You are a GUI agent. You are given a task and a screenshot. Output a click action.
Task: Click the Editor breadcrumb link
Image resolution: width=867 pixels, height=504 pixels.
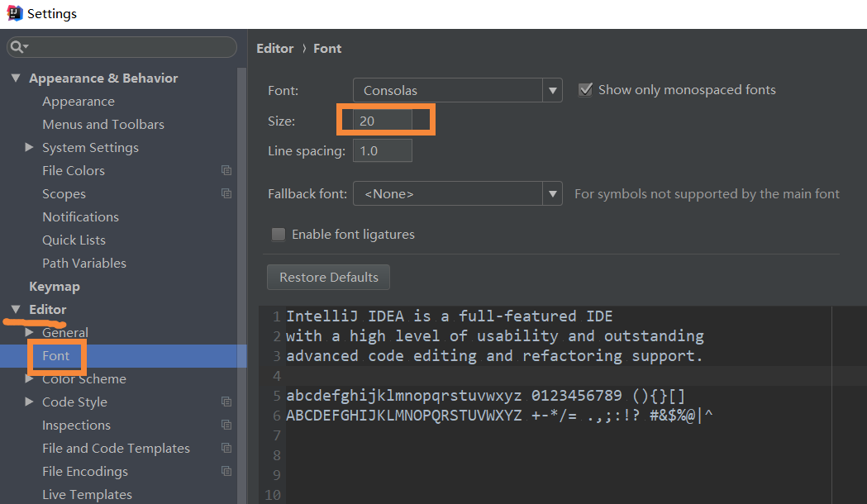pos(274,49)
